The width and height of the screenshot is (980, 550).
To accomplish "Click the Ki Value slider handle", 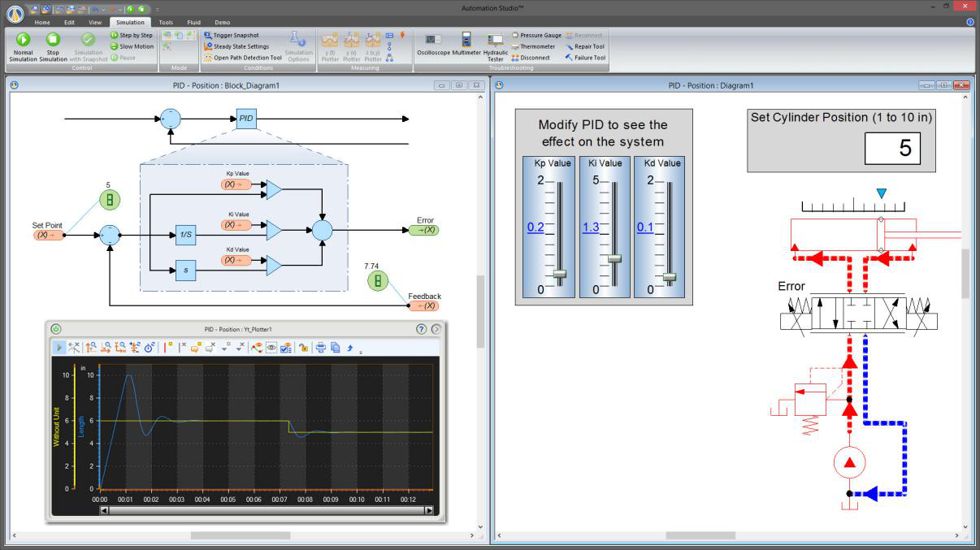I will [614, 258].
